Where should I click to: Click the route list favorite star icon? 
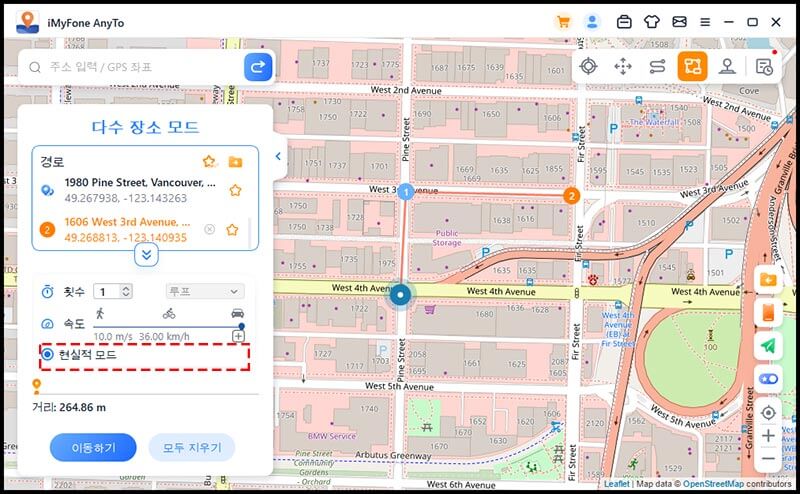point(209,162)
